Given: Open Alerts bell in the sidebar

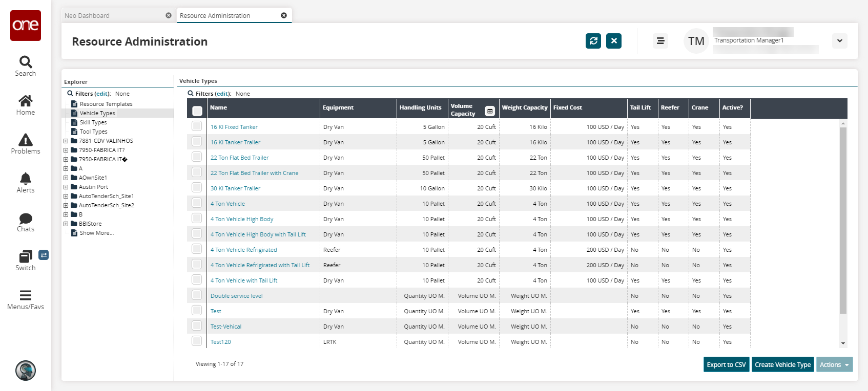Looking at the screenshot, I should [26, 183].
